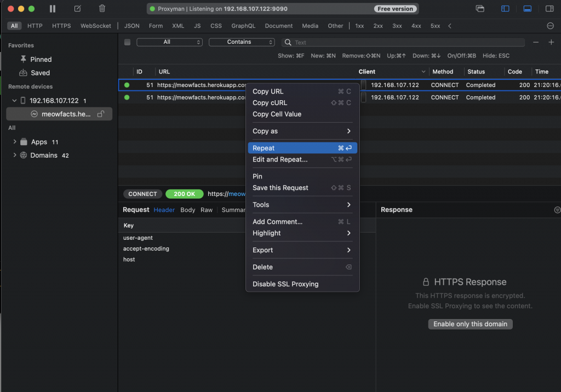Viewport: 561px width, 392px height.
Task: Open the "Contains" match type dropdown
Action: coord(242,42)
